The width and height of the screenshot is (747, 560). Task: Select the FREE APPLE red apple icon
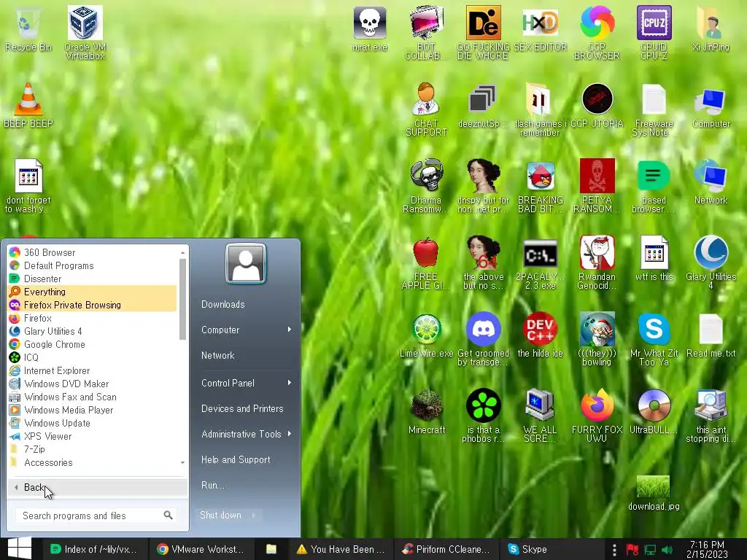426,262
